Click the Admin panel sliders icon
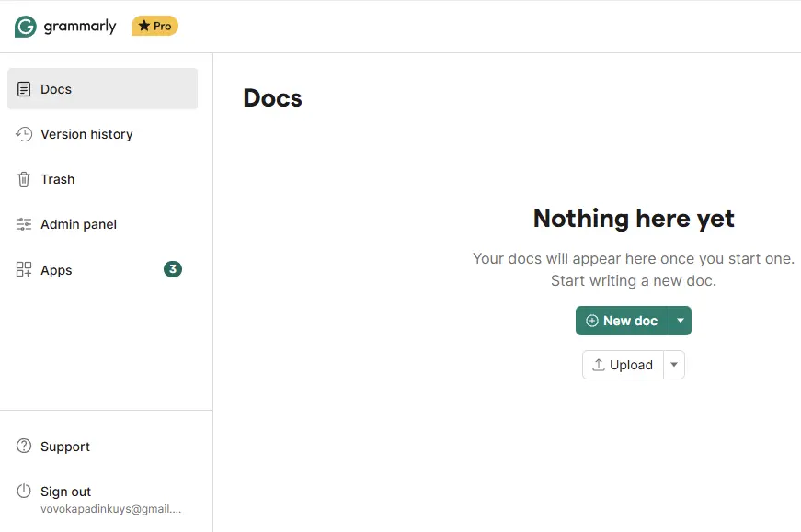This screenshot has height=532, width=801. (24, 224)
